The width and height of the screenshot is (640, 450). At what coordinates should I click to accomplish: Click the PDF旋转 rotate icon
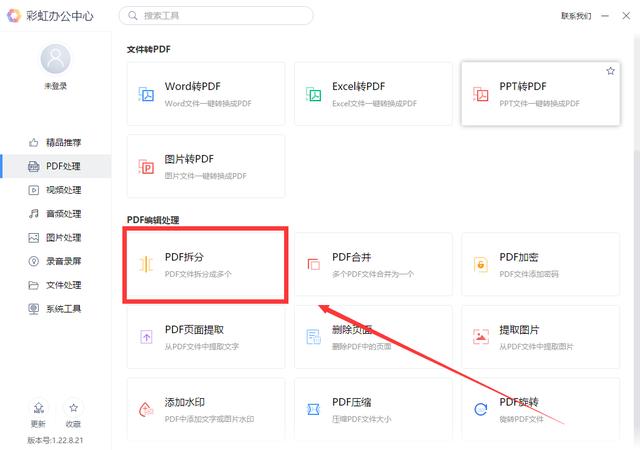click(480, 409)
